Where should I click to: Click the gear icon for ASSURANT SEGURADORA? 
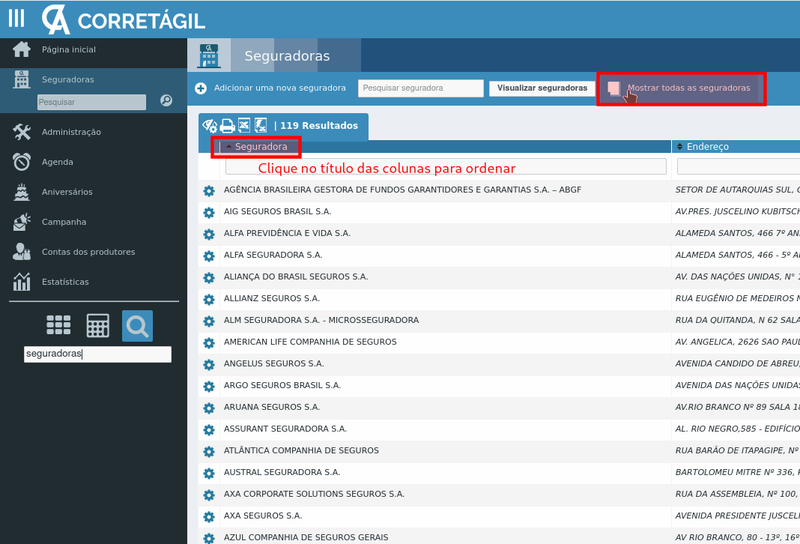pyautogui.click(x=209, y=430)
